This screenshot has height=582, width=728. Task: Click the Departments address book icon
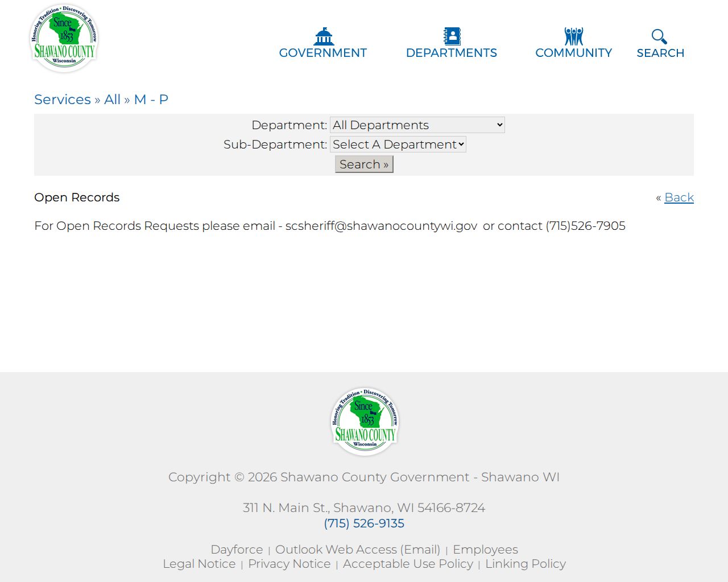pyautogui.click(x=452, y=36)
